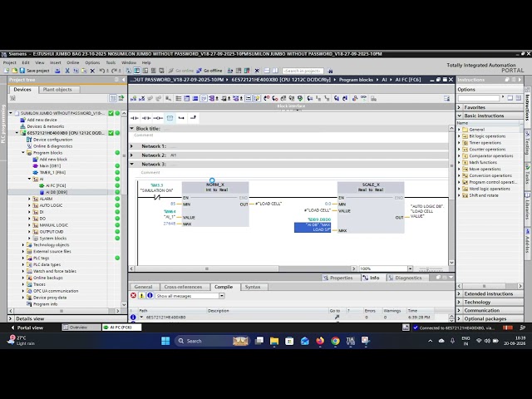Insert a normally closed contact from favorites bar
This screenshot has width=532, height=399.
pyautogui.click(x=146, y=118)
